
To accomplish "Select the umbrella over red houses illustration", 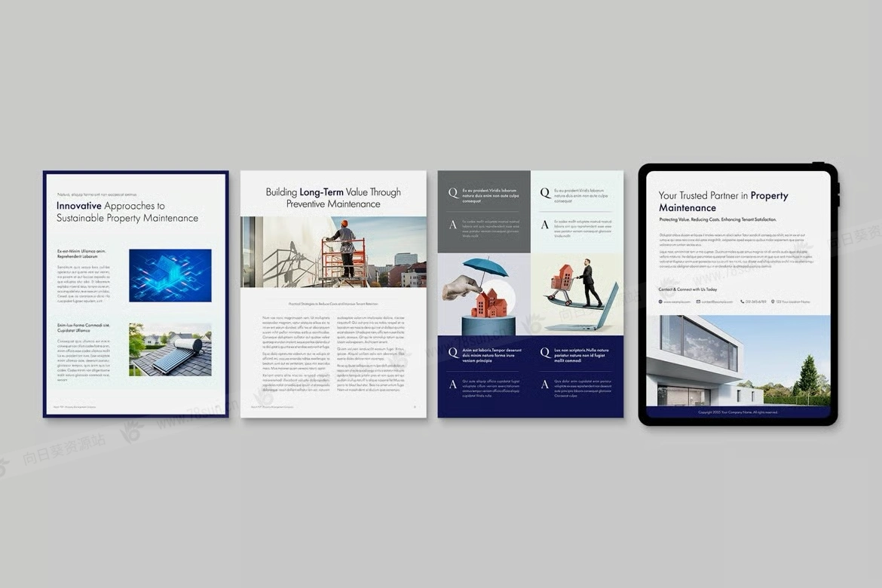I will tap(484, 294).
